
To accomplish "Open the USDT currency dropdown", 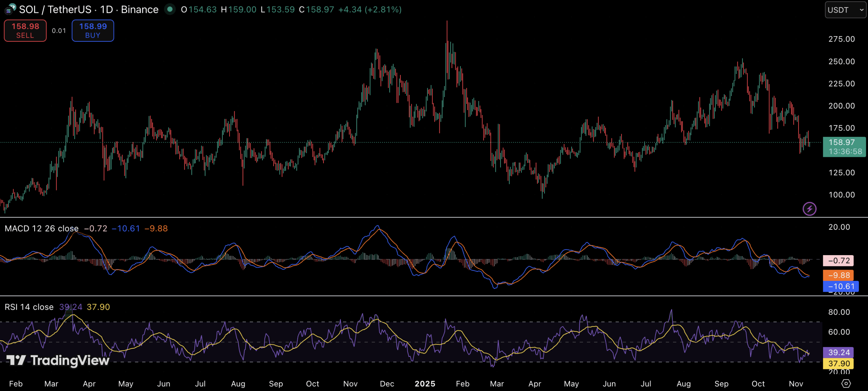I will coord(845,10).
